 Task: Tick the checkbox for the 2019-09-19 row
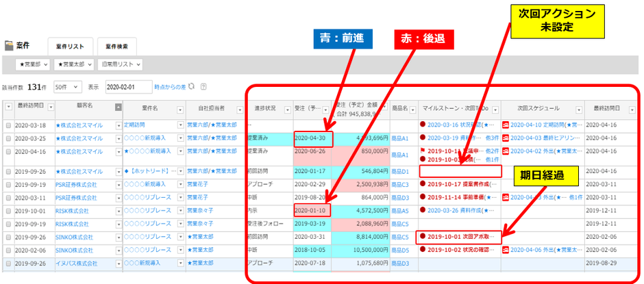pos(8,185)
